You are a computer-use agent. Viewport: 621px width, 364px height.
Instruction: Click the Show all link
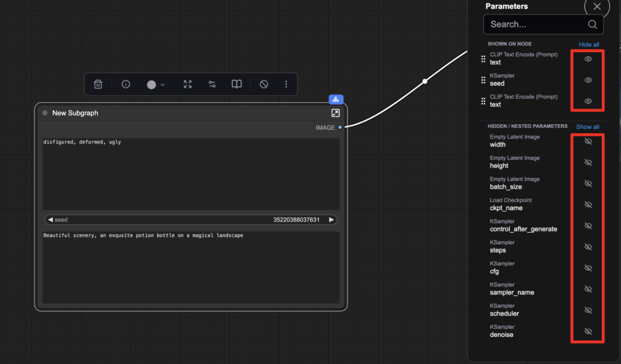[x=587, y=127]
